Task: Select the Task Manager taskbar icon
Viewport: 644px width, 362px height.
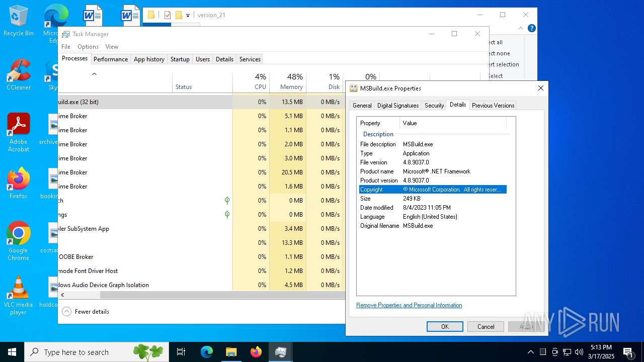Action: (280, 352)
